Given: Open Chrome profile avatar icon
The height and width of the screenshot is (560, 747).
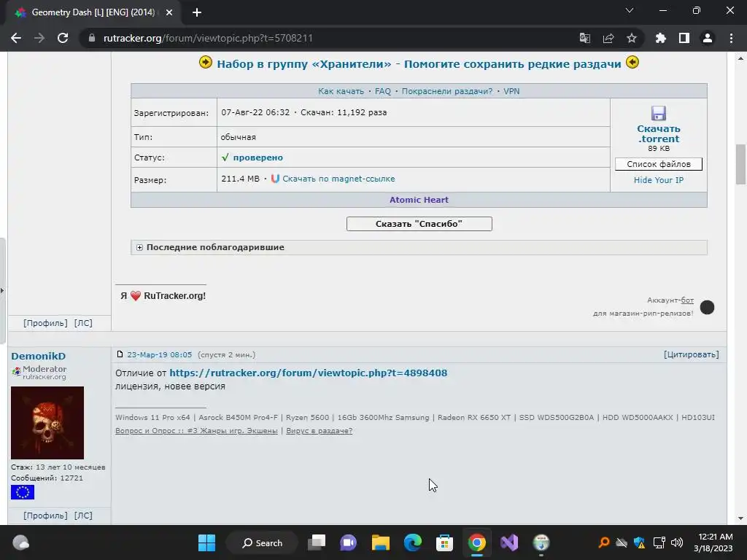Looking at the screenshot, I should pos(708,38).
